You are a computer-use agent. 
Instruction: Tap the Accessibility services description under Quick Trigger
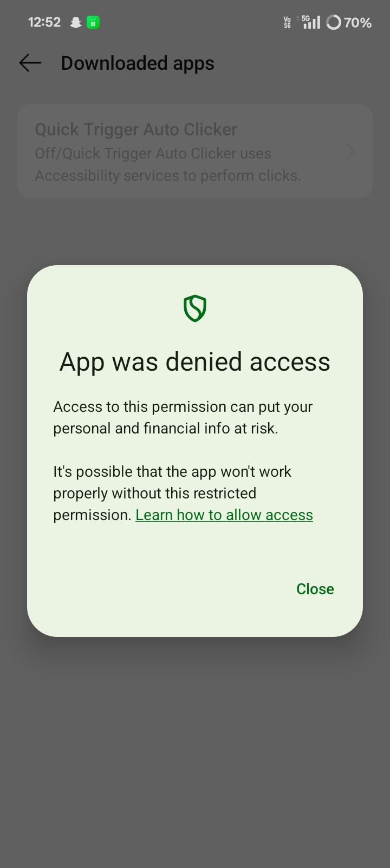[168, 165]
